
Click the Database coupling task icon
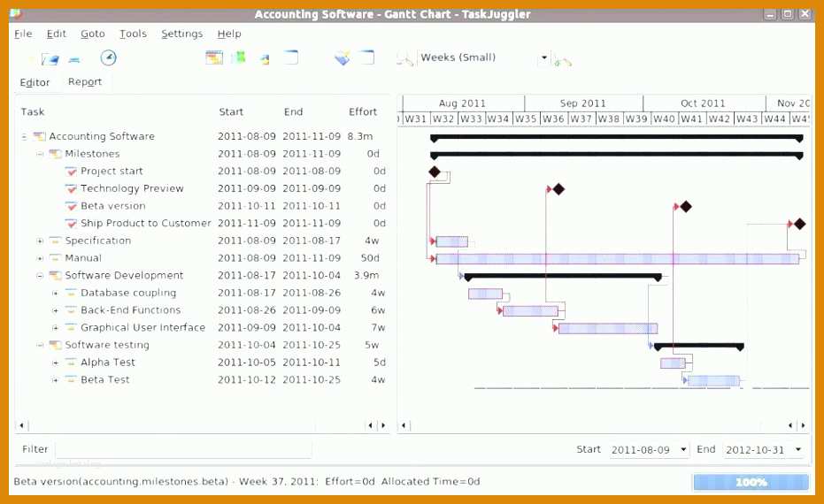[71, 293]
